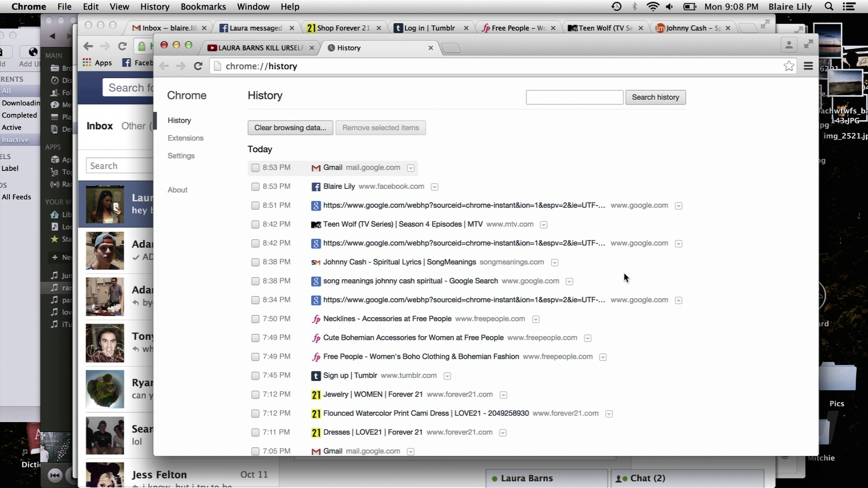Expand dropdown for Necklines Free People entry

click(x=536, y=319)
